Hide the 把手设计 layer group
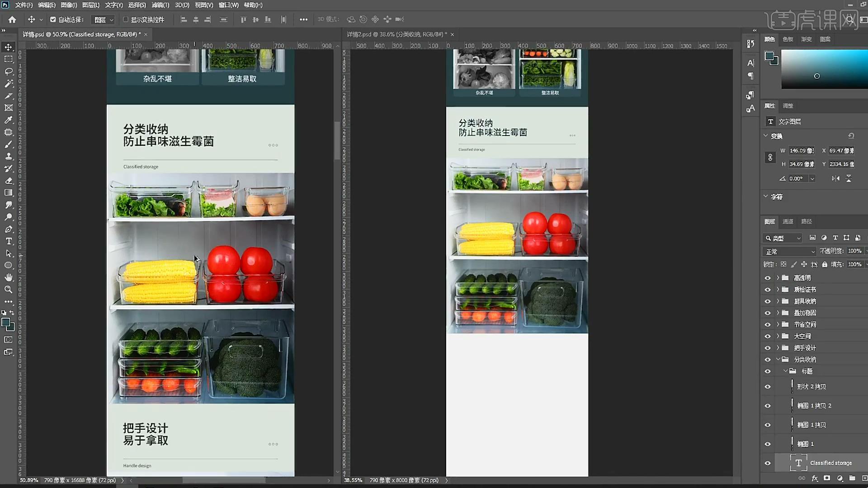 [768, 348]
